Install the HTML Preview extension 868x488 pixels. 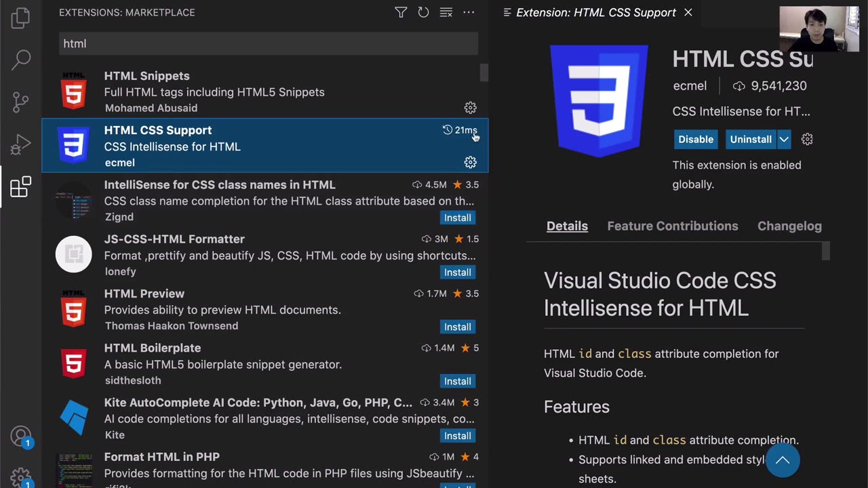[458, 327]
